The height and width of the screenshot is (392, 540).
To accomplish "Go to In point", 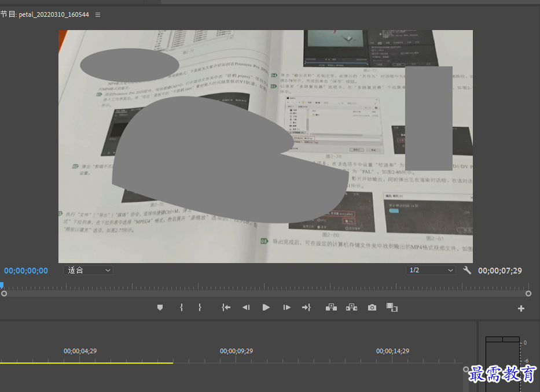I will coord(226,308).
